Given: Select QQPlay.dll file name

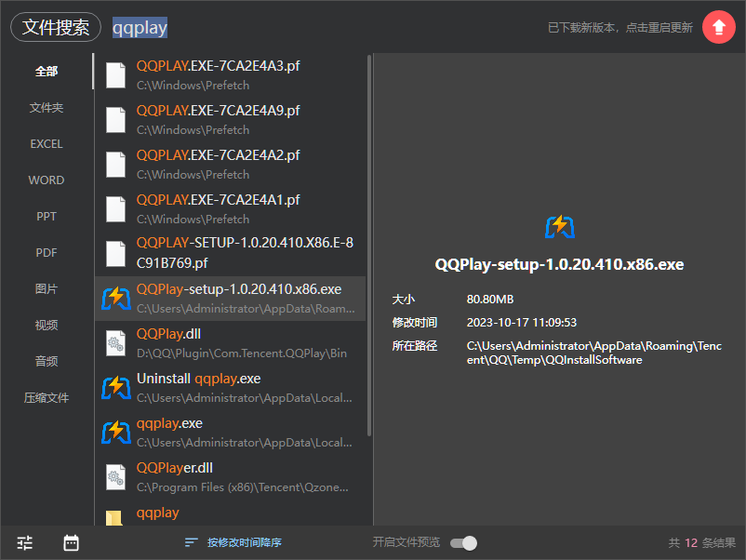Looking at the screenshot, I should [x=168, y=334].
